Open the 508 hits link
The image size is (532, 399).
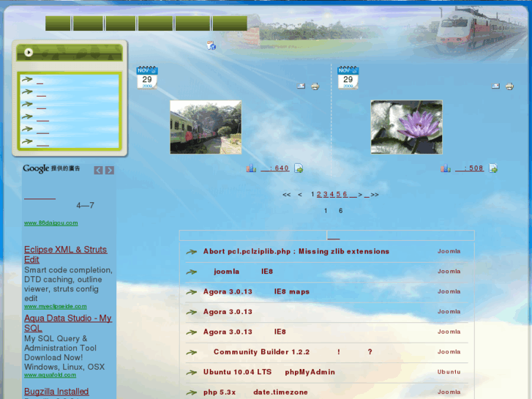pos(469,168)
